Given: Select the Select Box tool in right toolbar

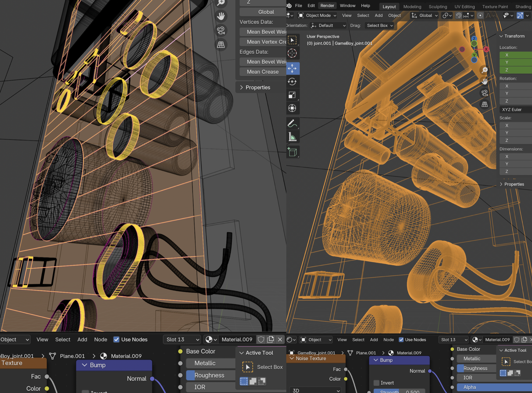Looking at the screenshot, I should pos(293,40).
